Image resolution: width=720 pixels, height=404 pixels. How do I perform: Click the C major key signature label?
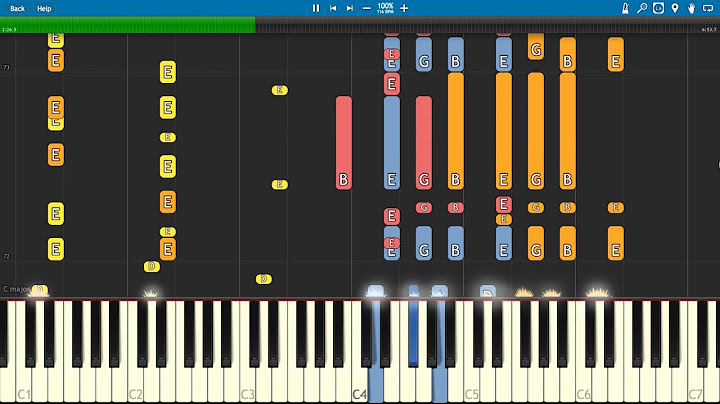click(x=17, y=289)
